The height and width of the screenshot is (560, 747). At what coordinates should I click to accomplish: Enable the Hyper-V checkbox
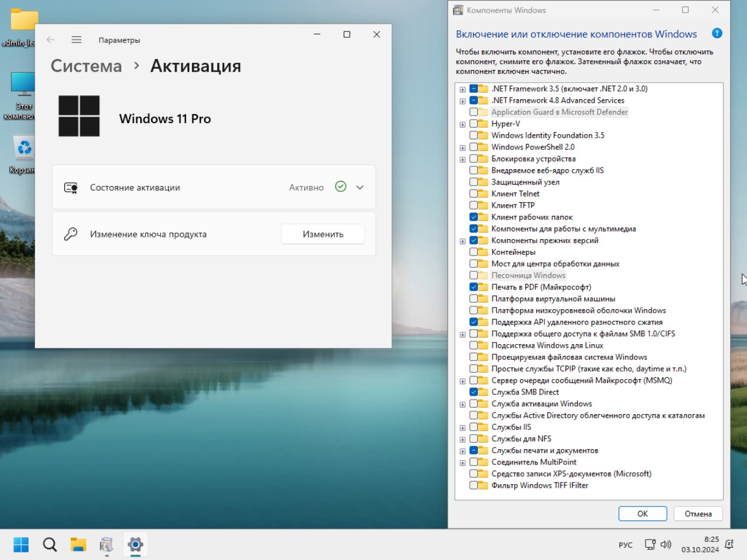click(x=473, y=124)
